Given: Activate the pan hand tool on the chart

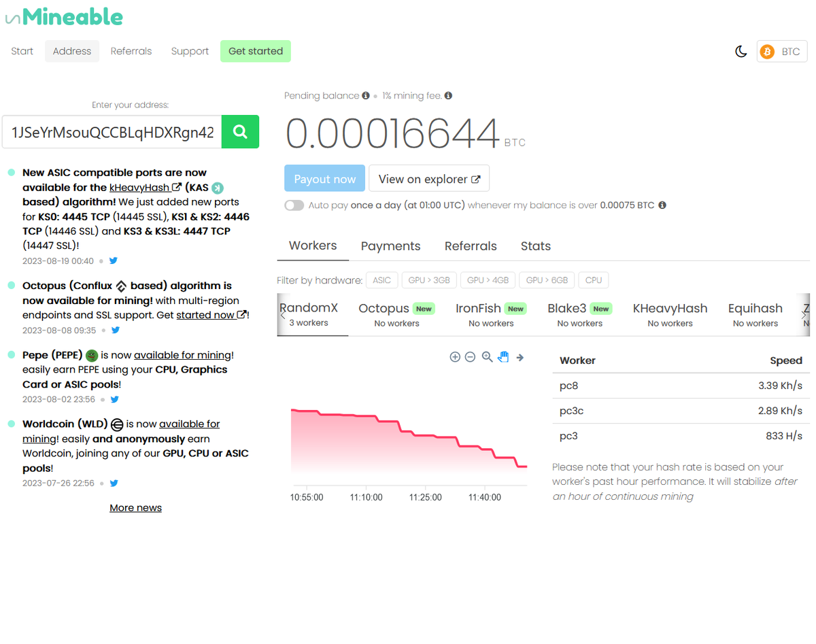Looking at the screenshot, I should 503,356.
